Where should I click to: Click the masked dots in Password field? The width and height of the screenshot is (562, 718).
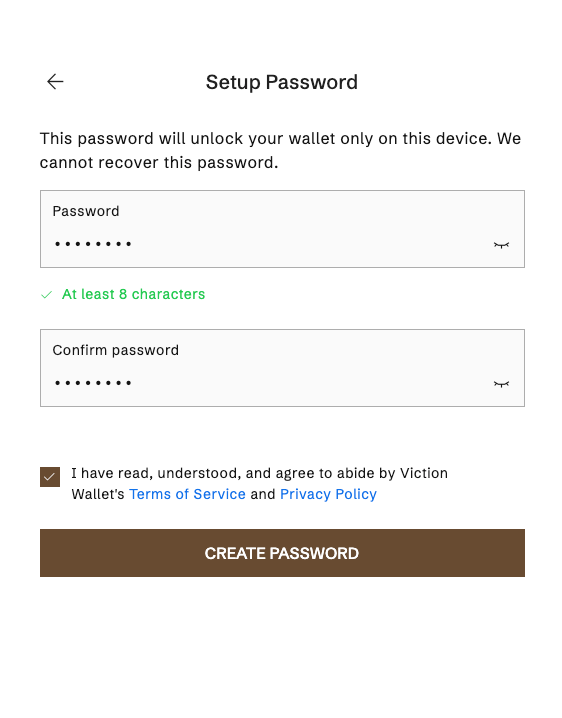coord(93,244)
